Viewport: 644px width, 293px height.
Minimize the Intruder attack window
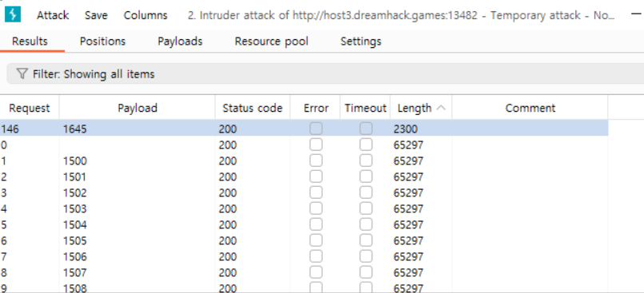coord(635,14)
